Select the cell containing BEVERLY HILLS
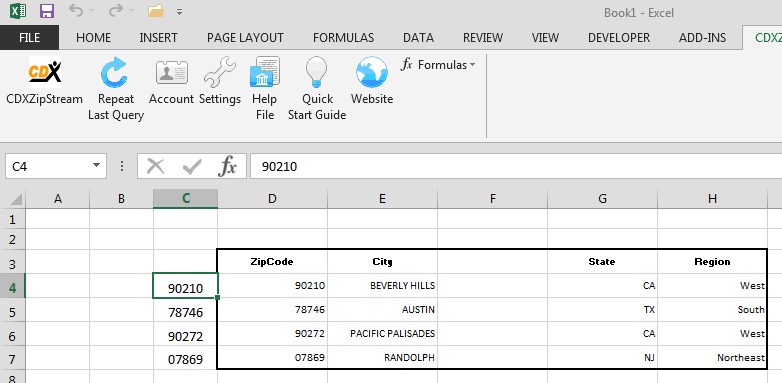Viewport: 782px width, 383px height. 383,286
